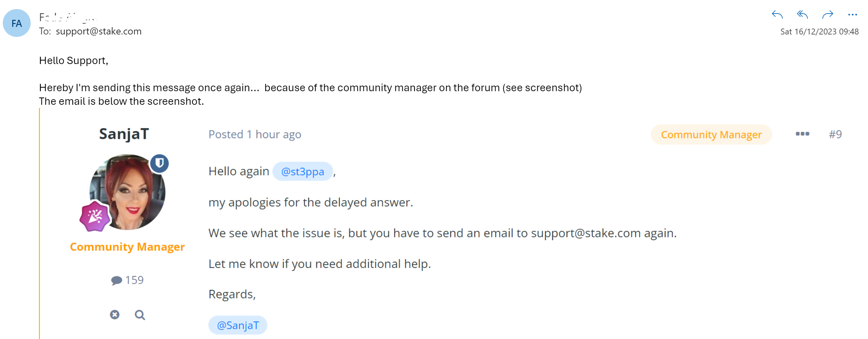The height and width of the screenshot is (339, 868).
Task: Click the FA sender avatar circle
Action: coord(17,23)
